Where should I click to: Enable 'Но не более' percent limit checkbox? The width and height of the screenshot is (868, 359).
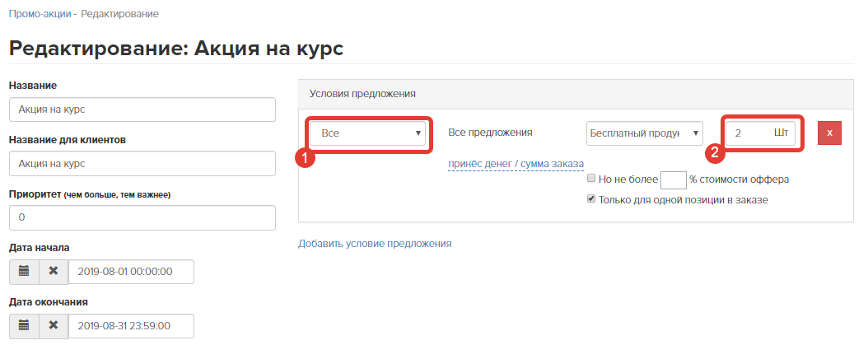point(591,179)
